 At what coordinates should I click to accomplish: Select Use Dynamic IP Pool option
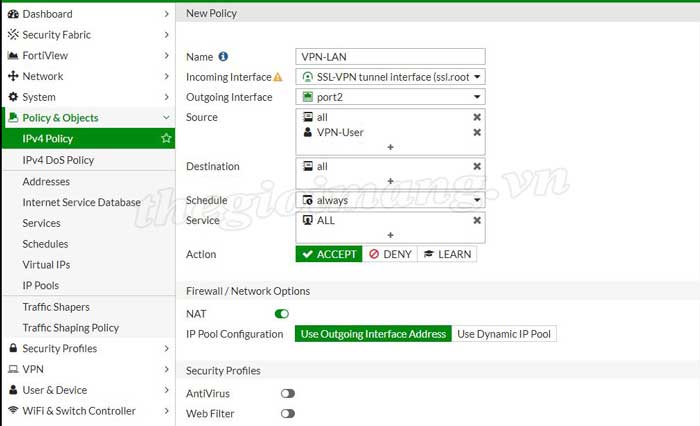504,334
